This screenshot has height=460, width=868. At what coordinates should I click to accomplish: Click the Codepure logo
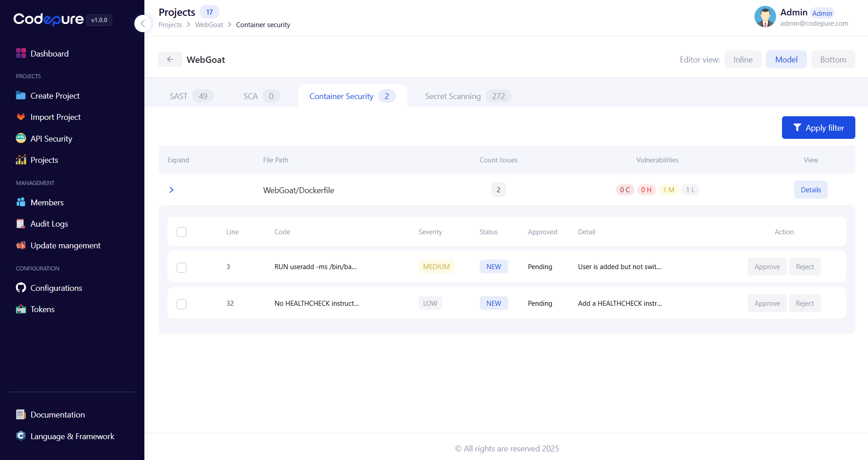[x=48, y=19]
